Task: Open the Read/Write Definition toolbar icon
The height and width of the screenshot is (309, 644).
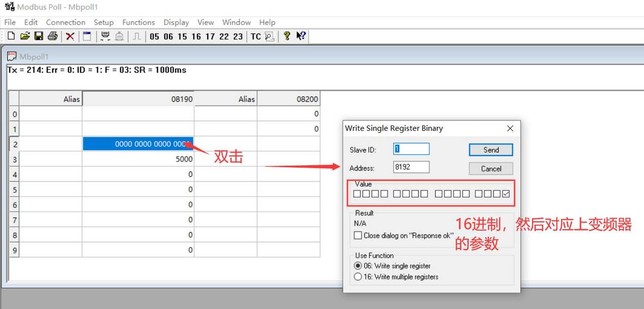Action: (87, 36)
